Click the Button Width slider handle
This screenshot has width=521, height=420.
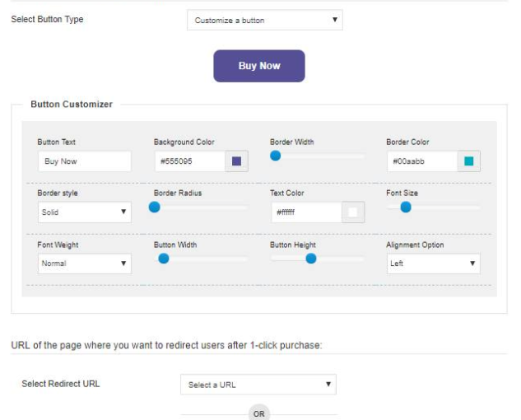point(163,259)
